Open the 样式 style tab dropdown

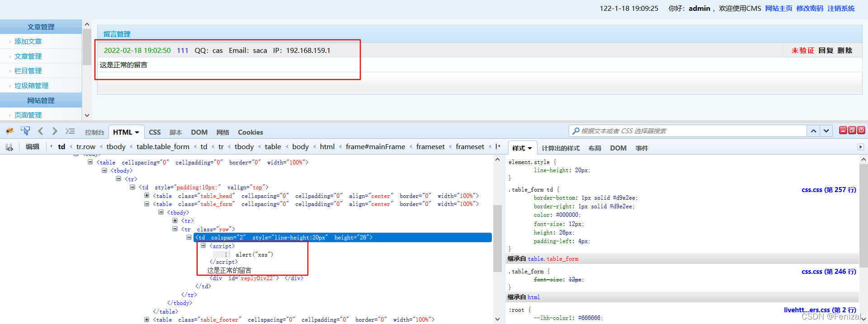click(530, 148)
